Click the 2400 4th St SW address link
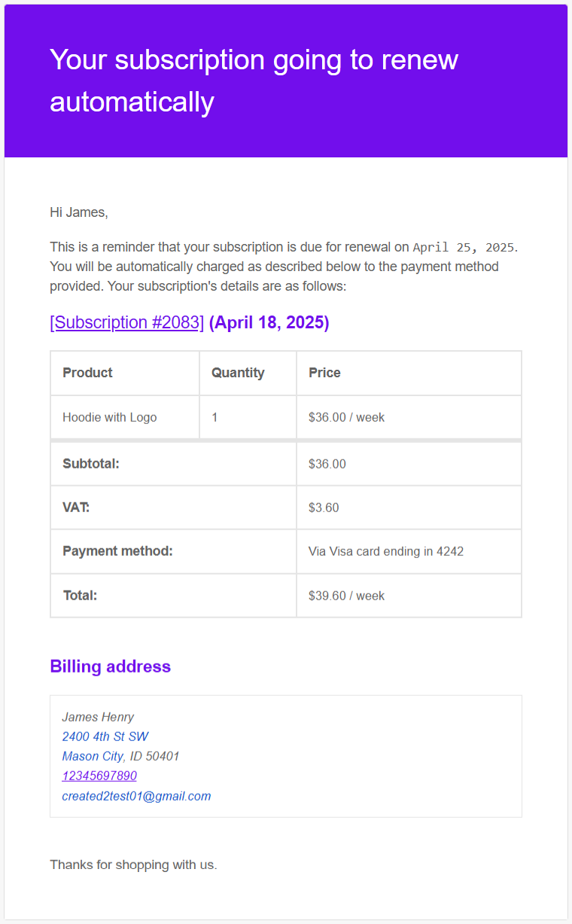 105,736
